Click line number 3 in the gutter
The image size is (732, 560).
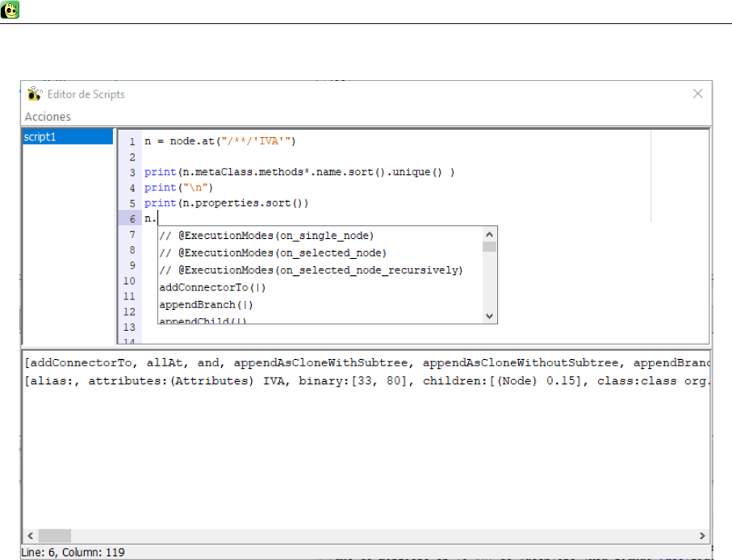[131, 173]
